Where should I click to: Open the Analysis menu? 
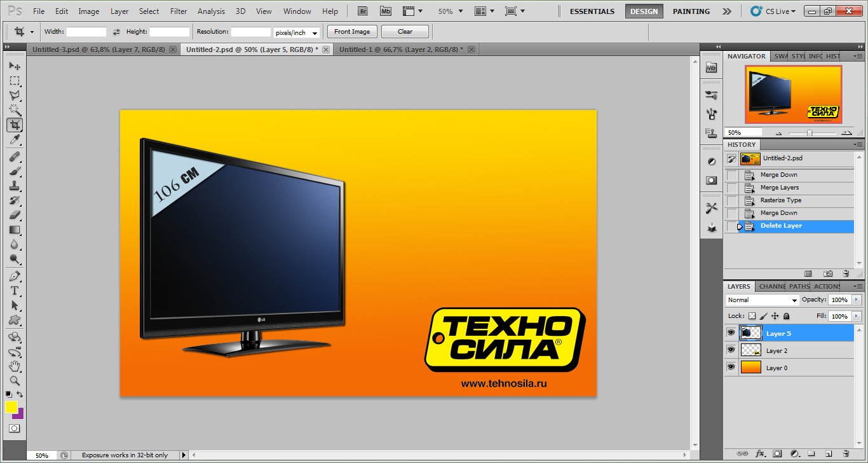[211, 11]
